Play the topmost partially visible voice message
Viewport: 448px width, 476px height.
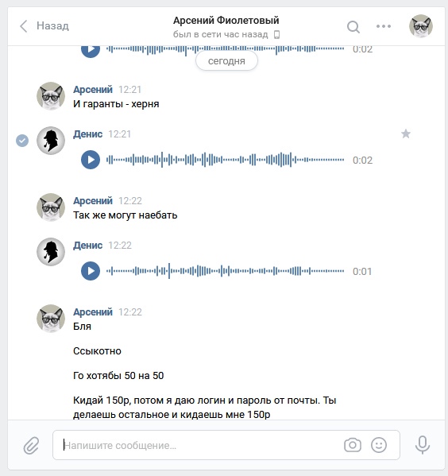[x=91, y=50]
